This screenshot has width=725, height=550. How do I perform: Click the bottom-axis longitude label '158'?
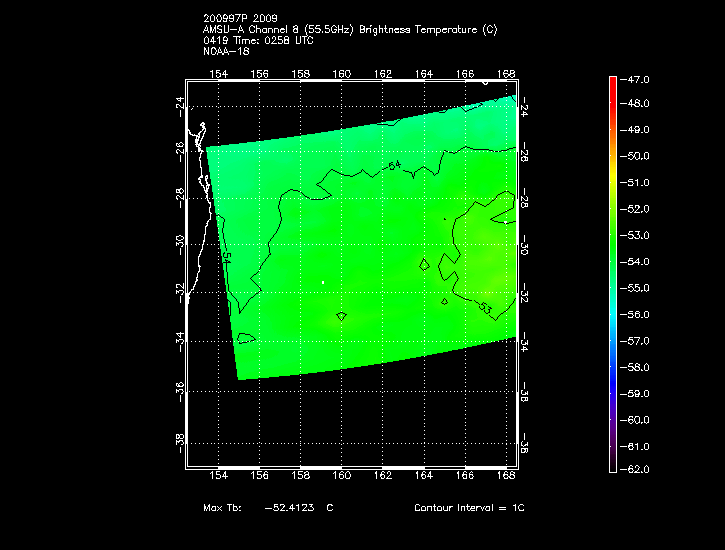click(301, 475)
